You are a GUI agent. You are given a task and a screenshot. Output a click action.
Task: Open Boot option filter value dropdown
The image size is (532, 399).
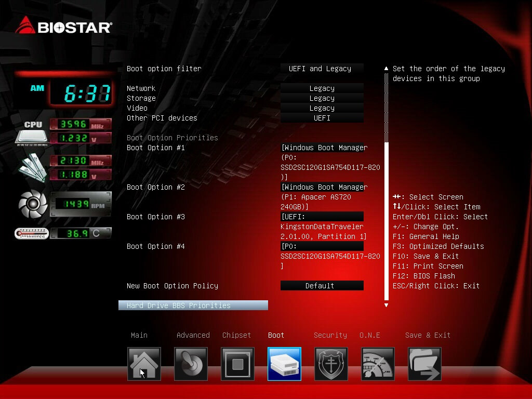pos(322,69)
